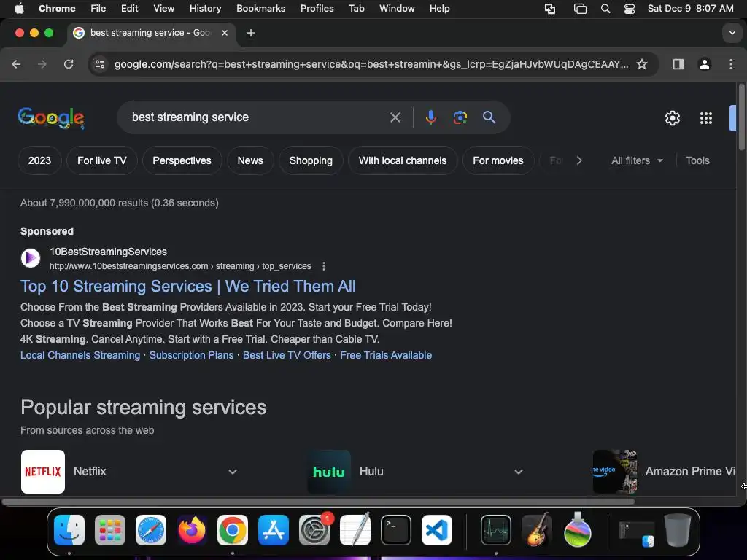Image resolution: width=747 pixels, height=560 pixels.
Task: Click the Chrome back arrow
Action: pyautogui.click(x=16, y=64)
